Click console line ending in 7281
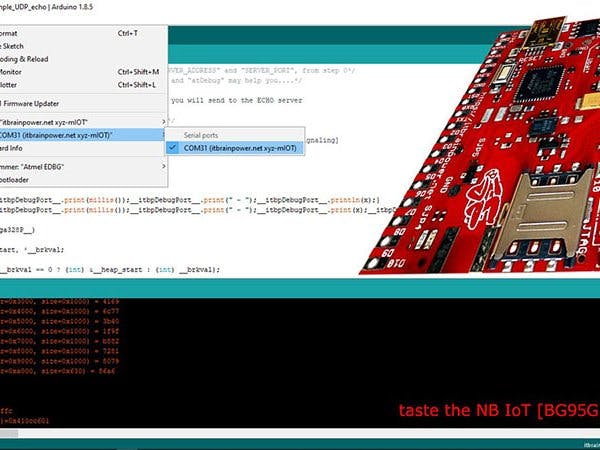 click(x=60, y=351)
